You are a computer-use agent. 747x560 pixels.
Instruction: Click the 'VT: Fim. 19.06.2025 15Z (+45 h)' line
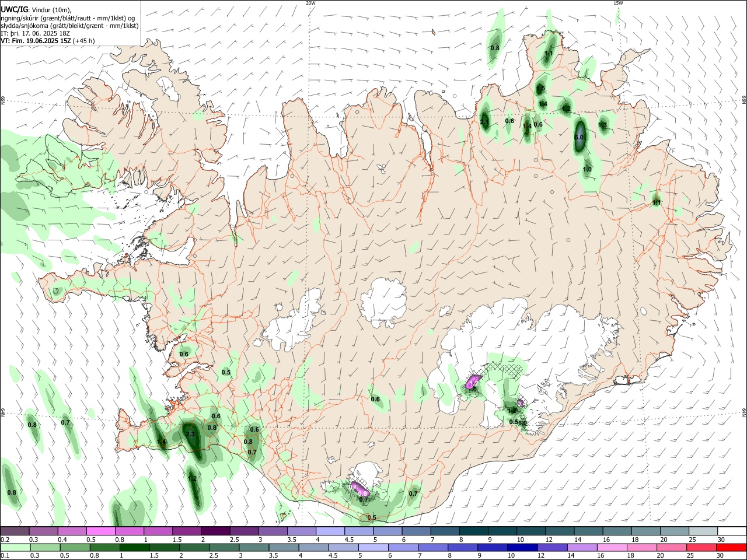pyautogui.click(x=48, y=41)
